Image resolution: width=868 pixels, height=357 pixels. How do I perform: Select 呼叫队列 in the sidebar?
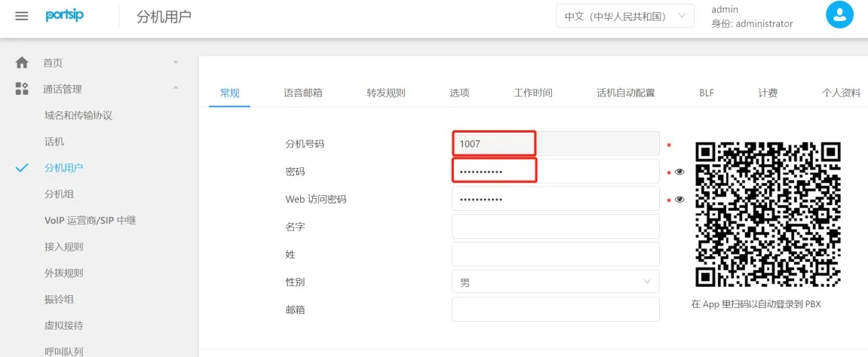63,351
